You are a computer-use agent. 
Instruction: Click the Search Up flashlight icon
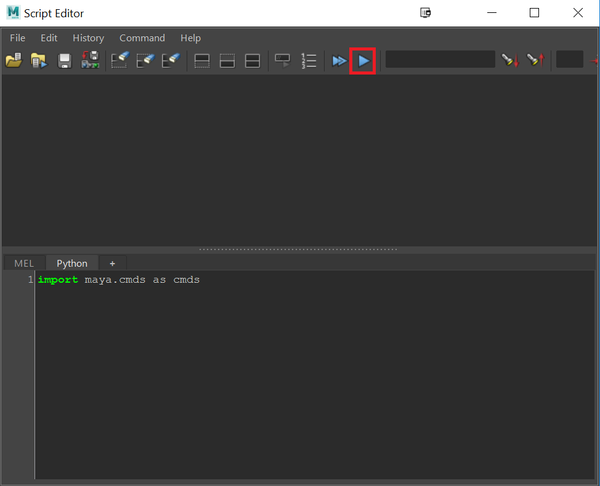pyautogui.click(x=535, y=60)
